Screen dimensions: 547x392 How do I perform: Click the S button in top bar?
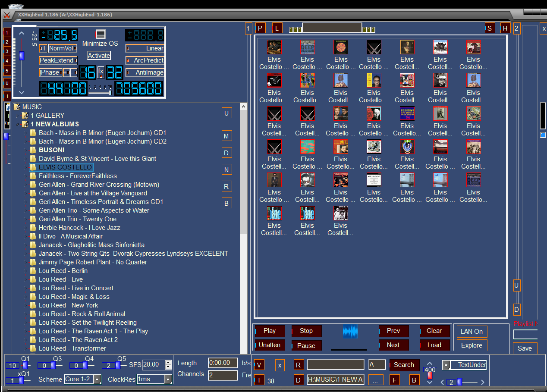tap(490, 28)
